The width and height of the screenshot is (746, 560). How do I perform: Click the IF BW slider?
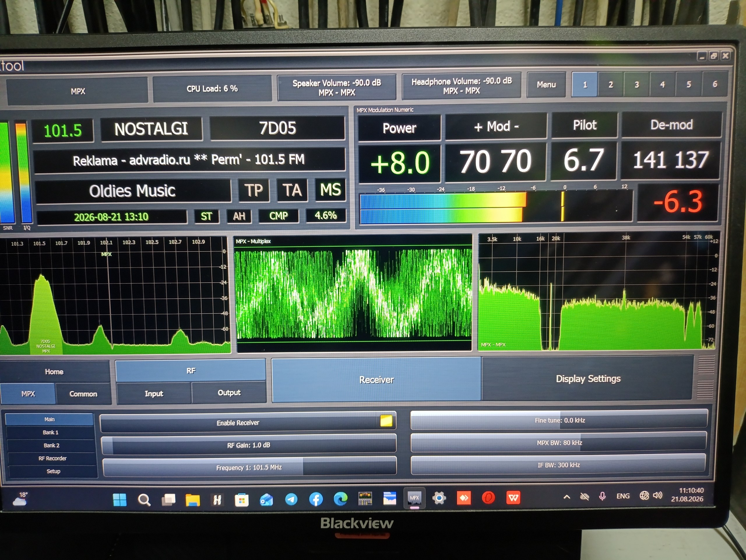tap(559, 465)
